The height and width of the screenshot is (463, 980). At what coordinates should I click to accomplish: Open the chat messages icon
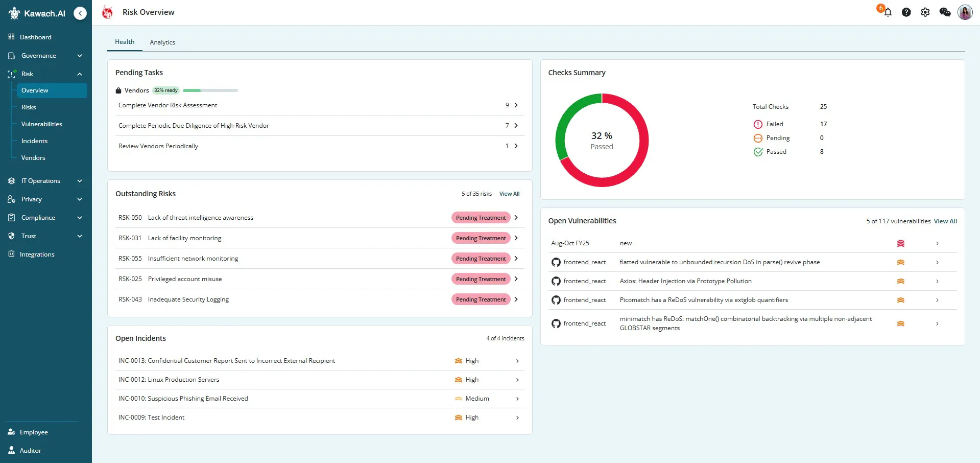click(945, 12)
